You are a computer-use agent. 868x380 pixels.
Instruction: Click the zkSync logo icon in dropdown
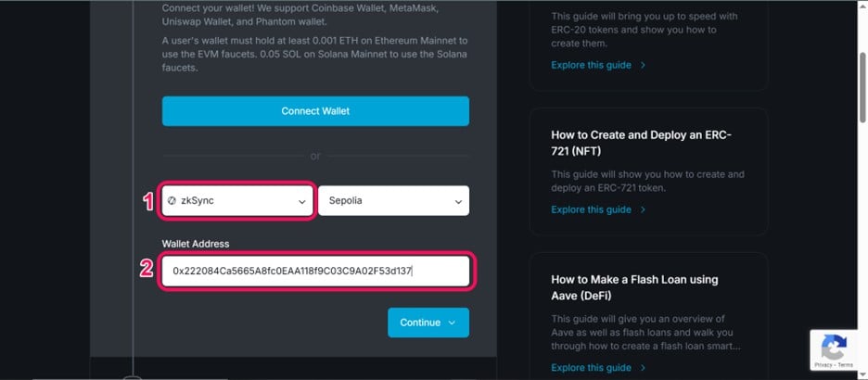pyautogui.click(x=171, y=201)
